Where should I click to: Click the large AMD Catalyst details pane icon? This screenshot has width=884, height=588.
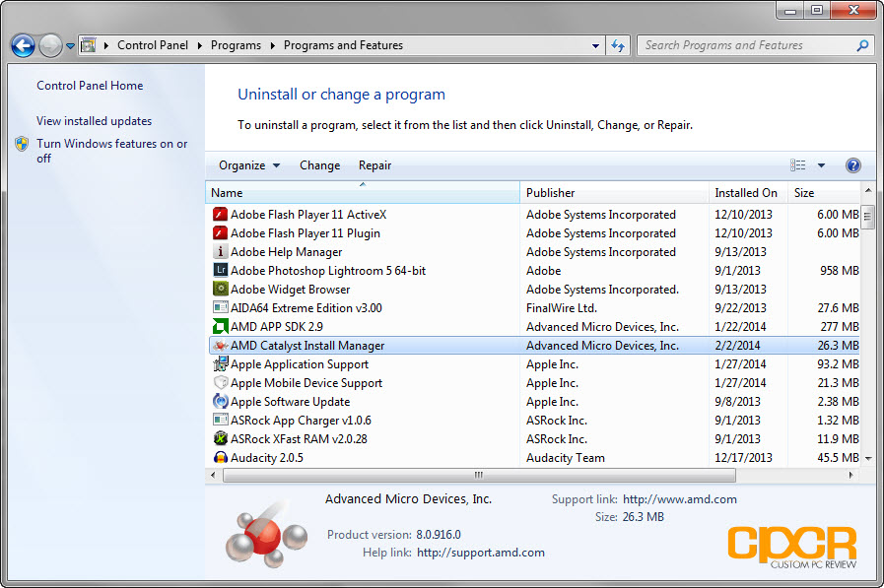pyautogui.click(x=266, y=534)
